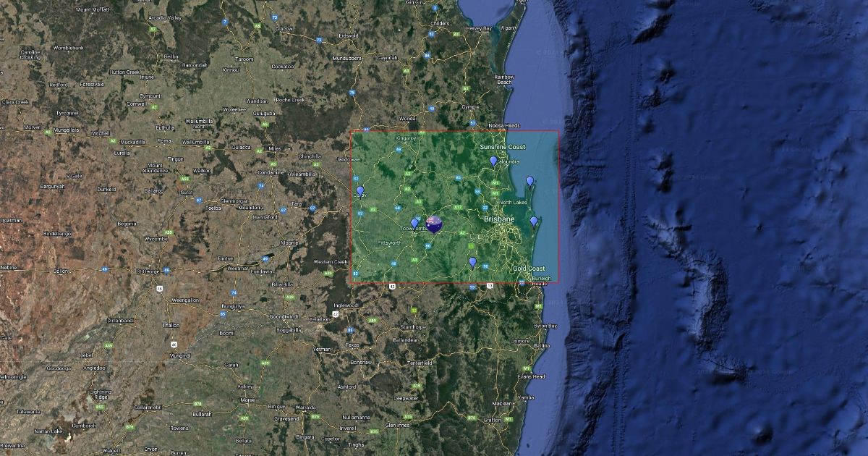The image size is (868, 456).
Task: Click the Tenterfield label
Action: tap(419, 362)
